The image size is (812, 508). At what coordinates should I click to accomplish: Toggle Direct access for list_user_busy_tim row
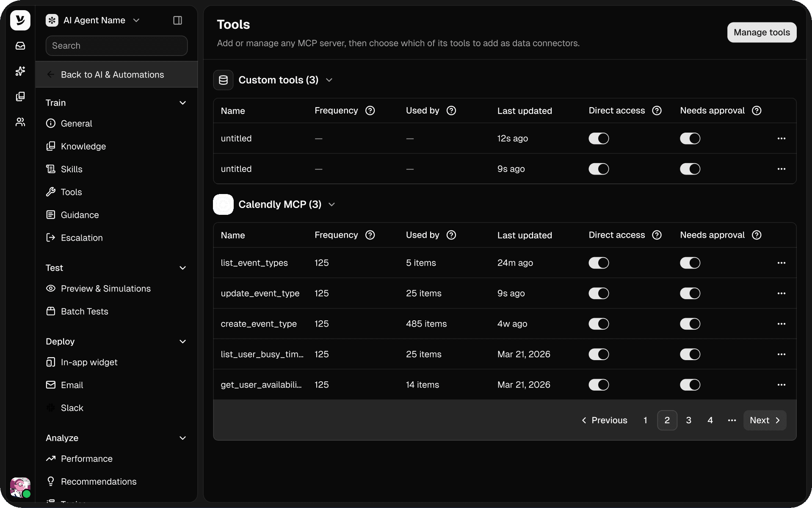pyautogui.click(x=599, y=355)
